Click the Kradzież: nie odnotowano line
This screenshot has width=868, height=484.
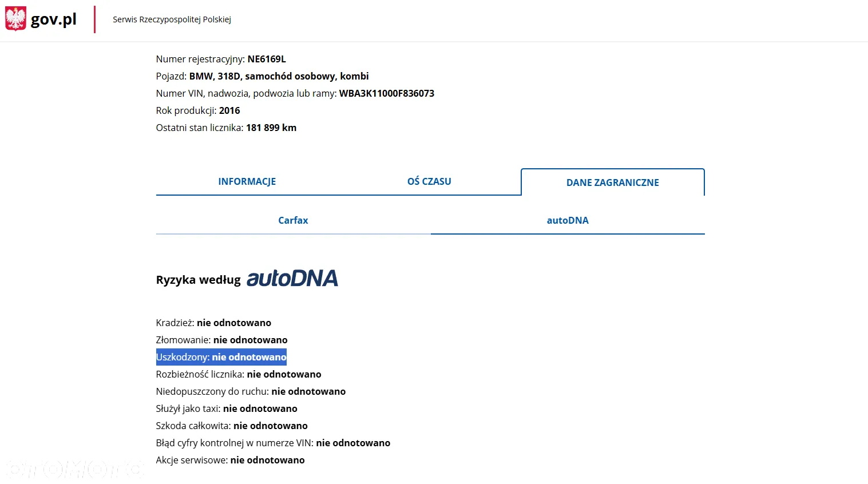pyautogui.click(x=213, y=323)
